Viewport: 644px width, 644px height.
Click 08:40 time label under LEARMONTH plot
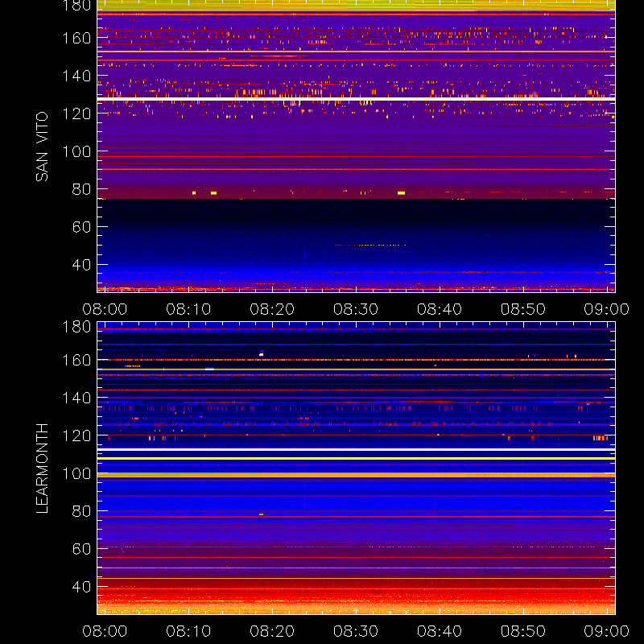click(x=440, y=631)
